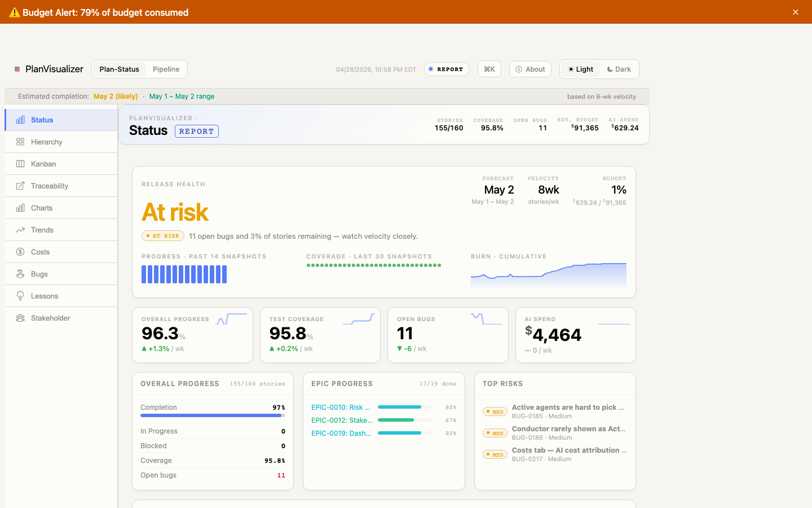Click the Open Bugs 11 metric card
812x508 pixels.
[448, 335]
